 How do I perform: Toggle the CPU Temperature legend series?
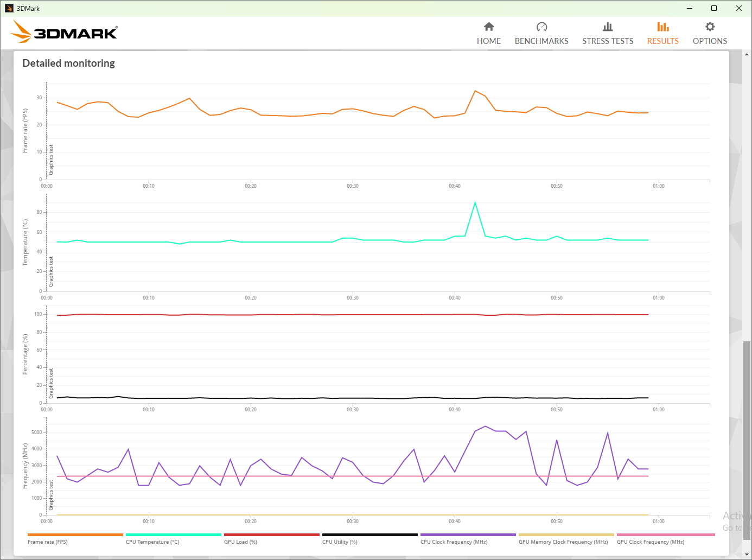point(152,542)
